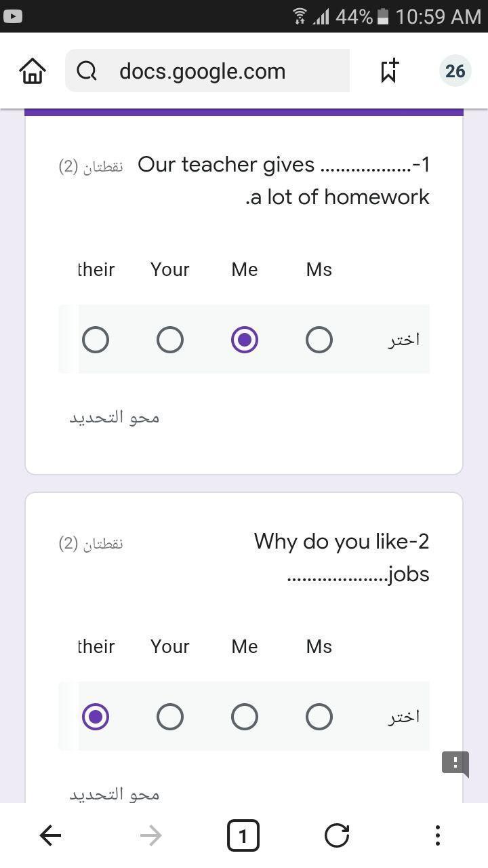Clear selection link under question 2
The width and height of the screenshot is (488, 868).
114,793
